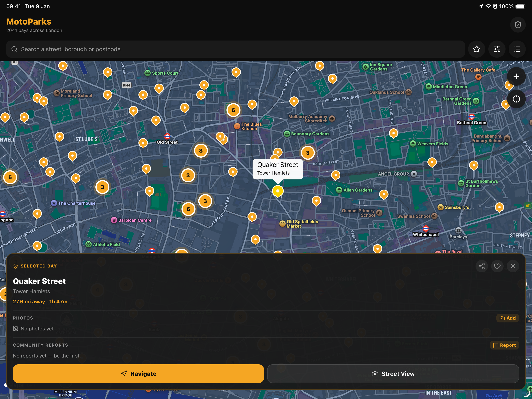Close the selected bay panel

(x=513, y=266)
